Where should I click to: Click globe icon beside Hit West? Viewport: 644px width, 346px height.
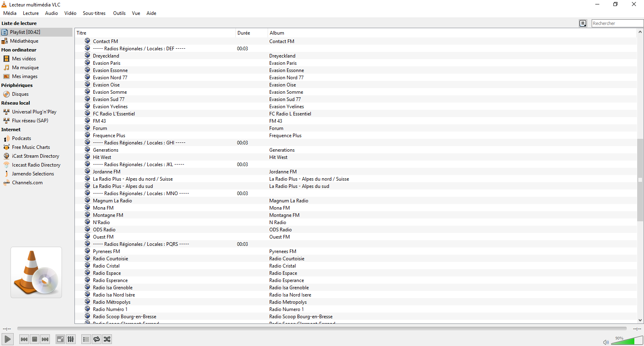(x=87, y=157)
